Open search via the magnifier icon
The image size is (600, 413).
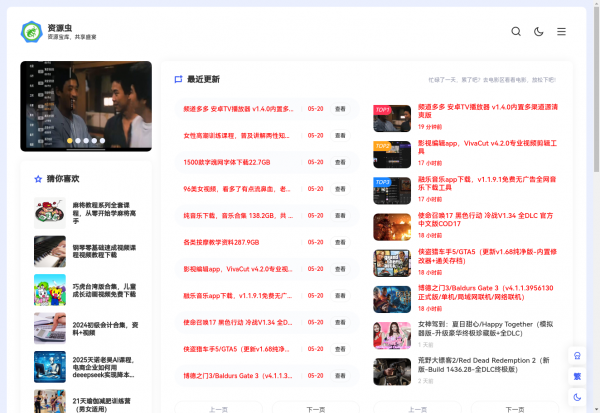click(516, 32)
